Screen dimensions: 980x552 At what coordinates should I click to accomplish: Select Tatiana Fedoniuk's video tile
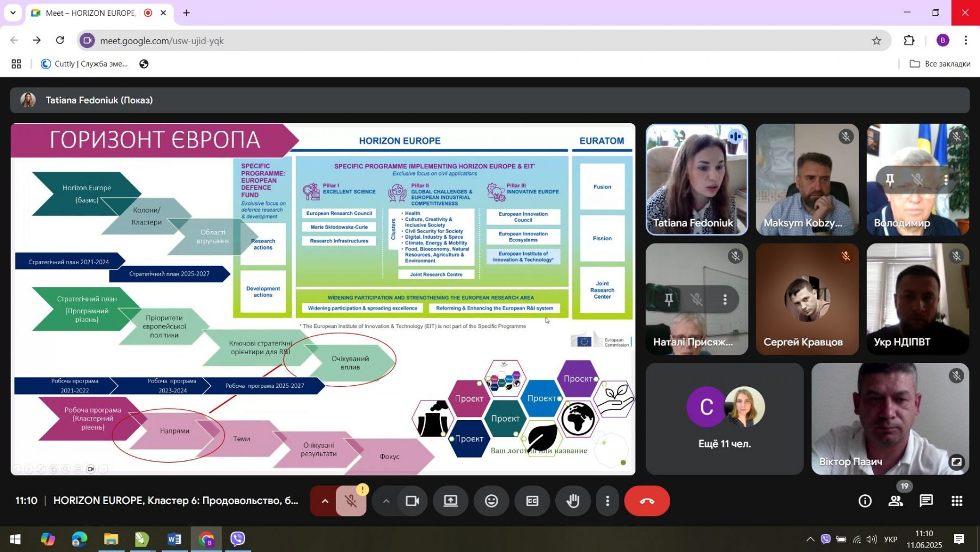coord(697,180)
